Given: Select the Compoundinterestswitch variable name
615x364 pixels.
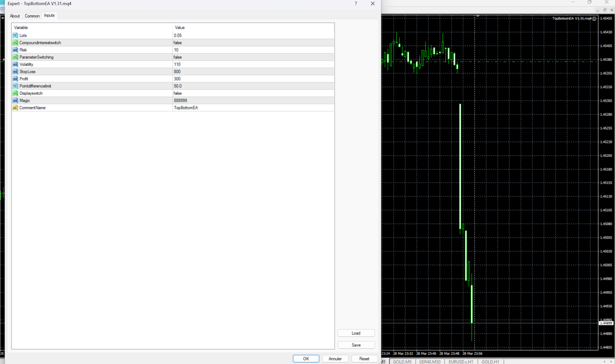Looking at the screenshot, I should pos(40,43).
